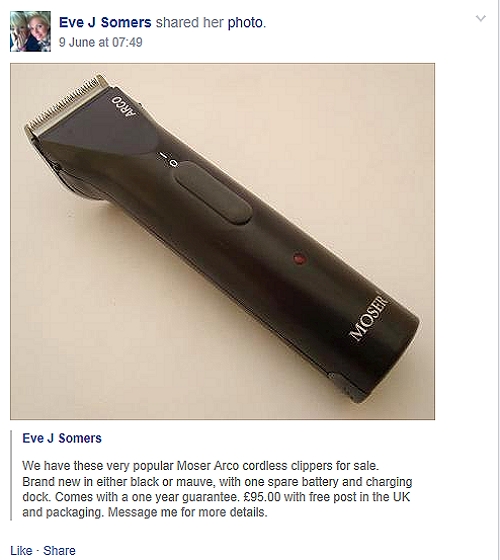
Task: Like this post
Action: 21,551
